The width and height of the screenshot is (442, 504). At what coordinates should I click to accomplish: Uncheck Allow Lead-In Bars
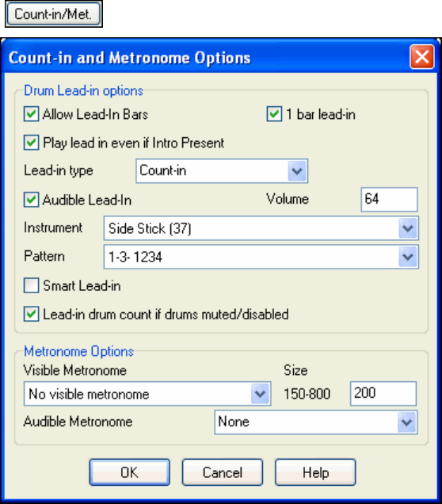tap(31, 114)
